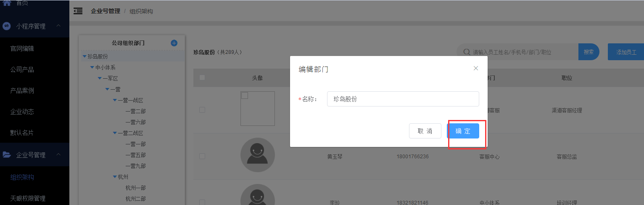Viewport: 644px width, 205px height.
Task: Click 黄玉琴's avatar thumbnail
Action: point(257,155)
